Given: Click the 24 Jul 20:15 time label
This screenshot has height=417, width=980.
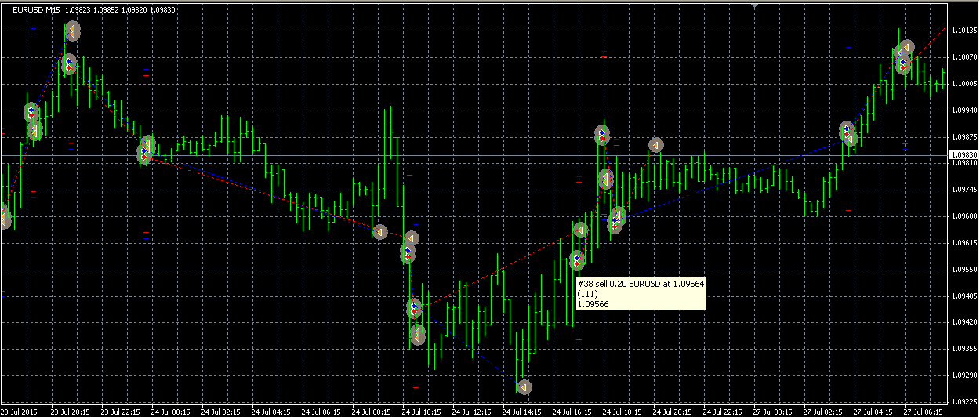Looking at the screenshot, I should point(673,412).
